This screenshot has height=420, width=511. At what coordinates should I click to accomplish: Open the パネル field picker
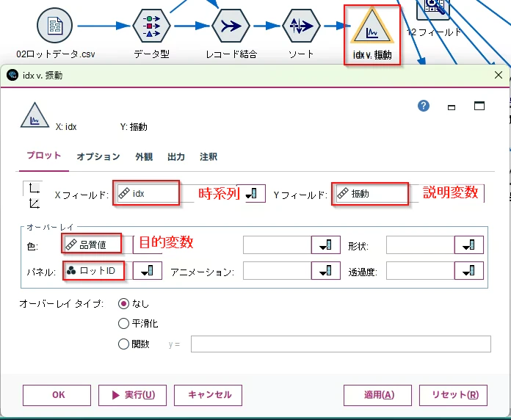[x=148, y=271]
